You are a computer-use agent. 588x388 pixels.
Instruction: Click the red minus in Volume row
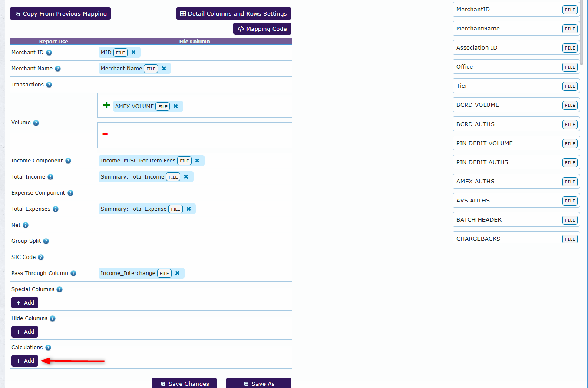105,134
